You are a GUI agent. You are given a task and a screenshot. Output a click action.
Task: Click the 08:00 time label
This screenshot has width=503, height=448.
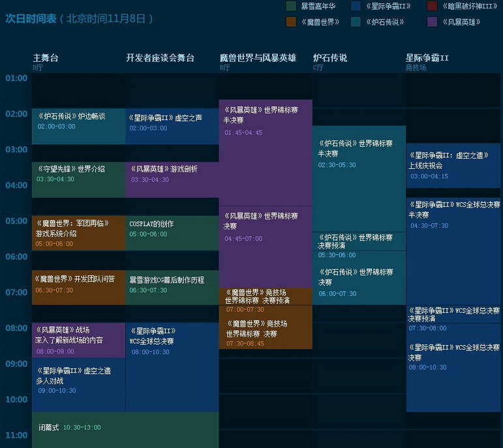(x=16, y=328)
